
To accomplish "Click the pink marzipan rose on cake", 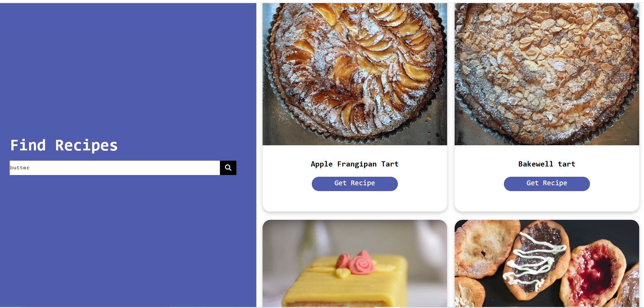I will click(361, 263).
